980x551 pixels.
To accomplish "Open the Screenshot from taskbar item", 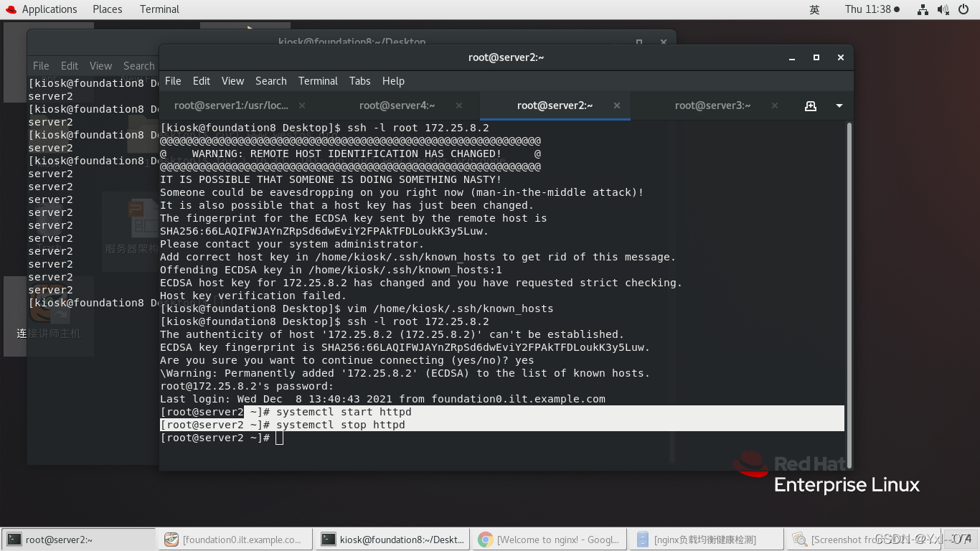I will click(862, 540).
